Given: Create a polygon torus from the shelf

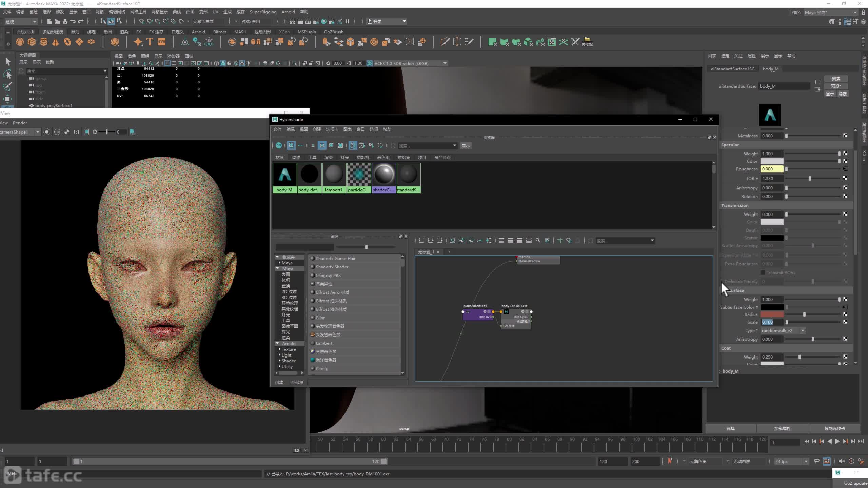Looking at the screenshot, I should pos(67,42).
